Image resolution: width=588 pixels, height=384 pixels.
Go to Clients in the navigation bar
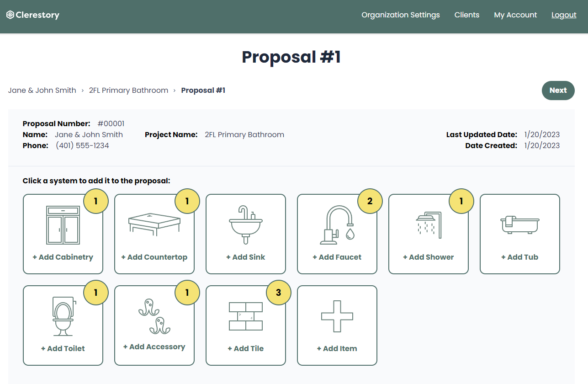click(x=467, y=15)
